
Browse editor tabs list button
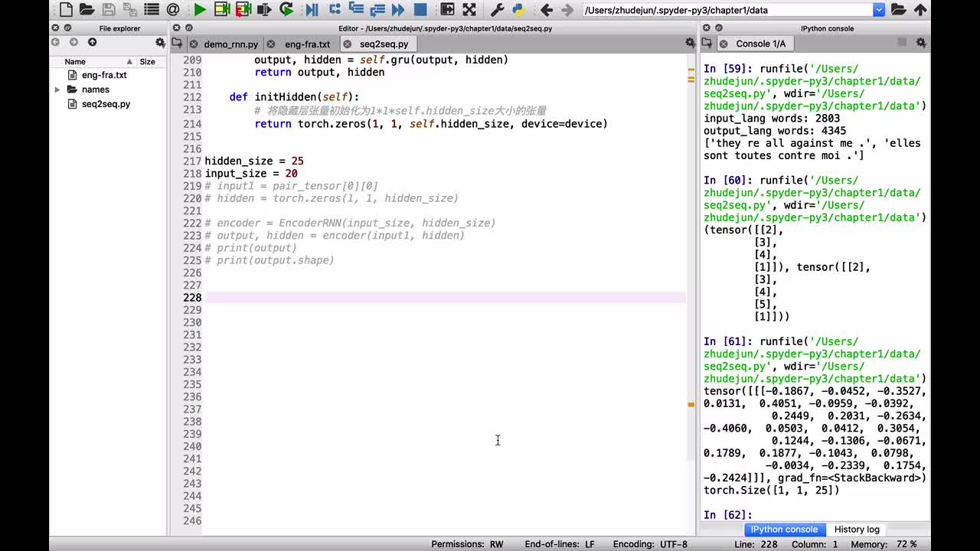[x=177, y=43]
